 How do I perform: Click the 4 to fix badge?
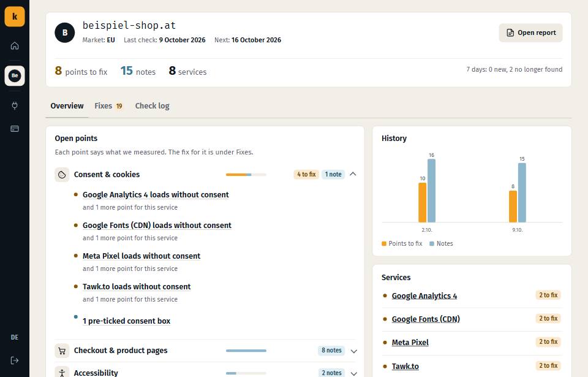(306, 174)
